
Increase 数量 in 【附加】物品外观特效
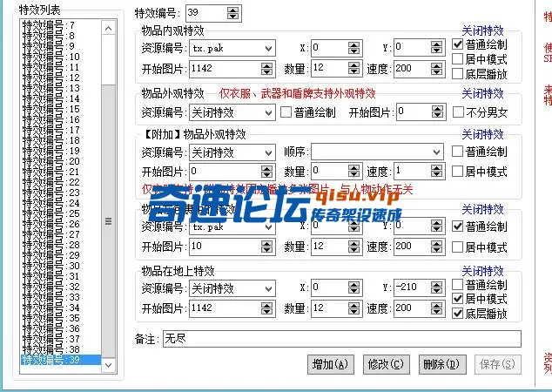(x=353, y=168)
